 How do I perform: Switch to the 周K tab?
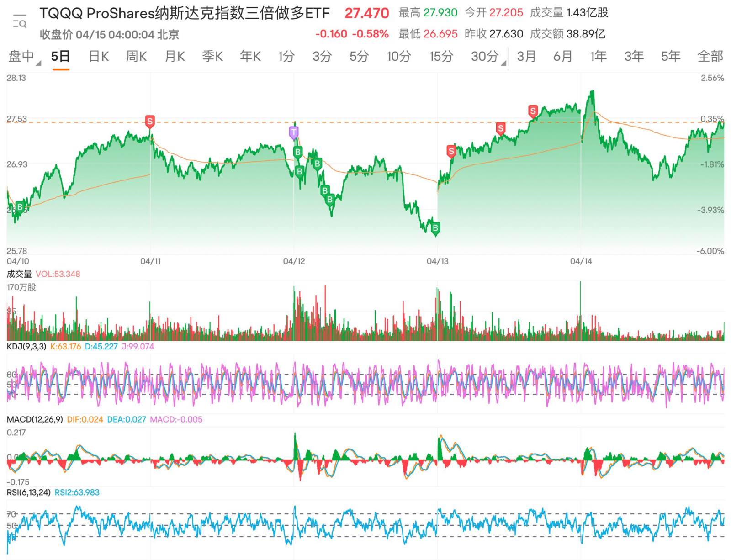(136, 56)
